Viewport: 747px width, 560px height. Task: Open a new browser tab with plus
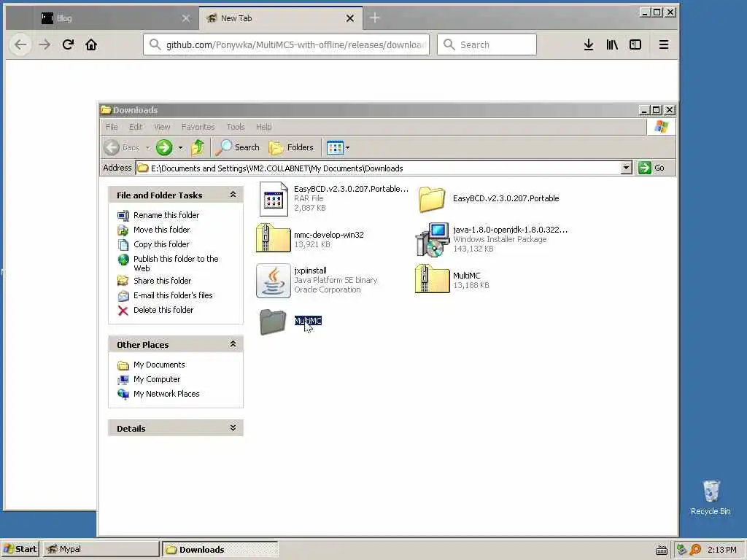[375, 18]
